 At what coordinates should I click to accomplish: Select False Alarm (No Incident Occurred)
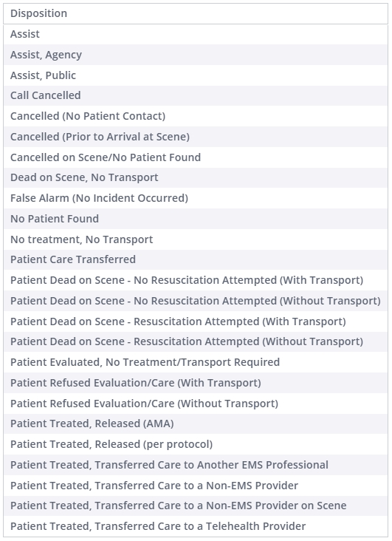(196, 198)
